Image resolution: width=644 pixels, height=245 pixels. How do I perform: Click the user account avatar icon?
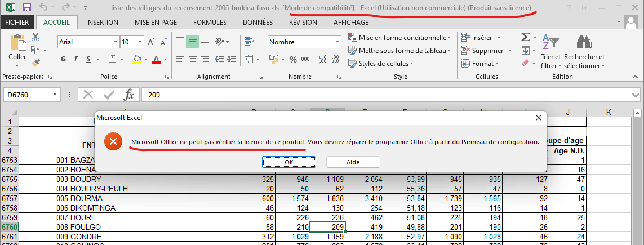click(630, 23)
